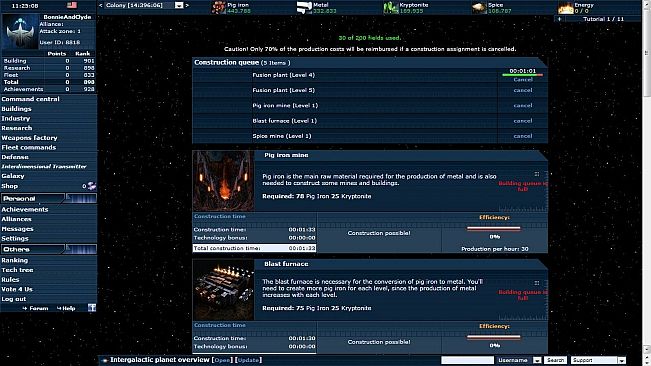Expand the Tutorial panel with plus button
The image size is (651, 366).
pos(559,19)
